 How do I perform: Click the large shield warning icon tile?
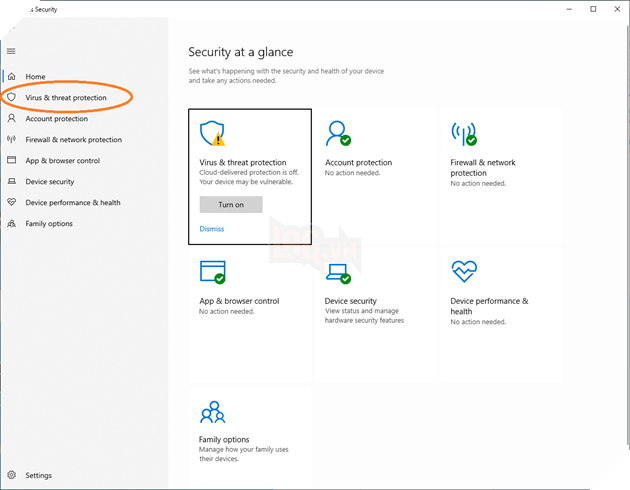click(x=213, y=133)
